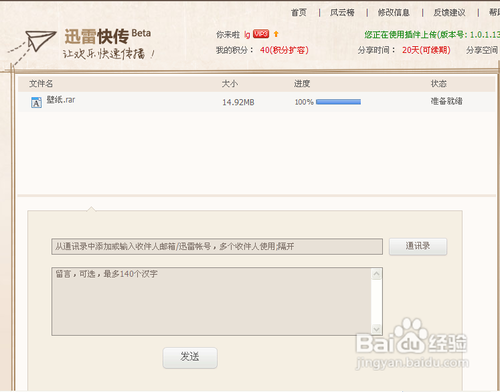Click the message box scroll up arrow
The image size is (500, 392).
[x=377, y=274]
